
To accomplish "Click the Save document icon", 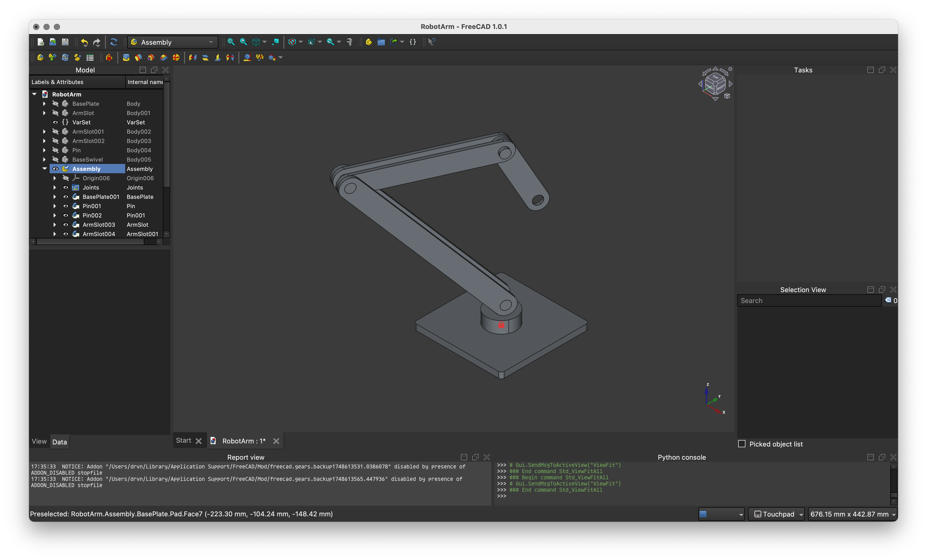I will pos(65,42).
